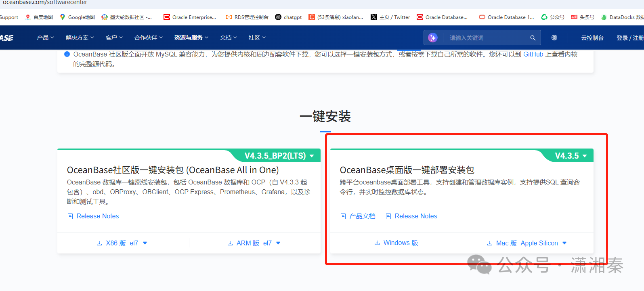This screenshot has width=644, height=291.
Task: Expand the 文档 navigation menu
Action: (x=229, y=38)
